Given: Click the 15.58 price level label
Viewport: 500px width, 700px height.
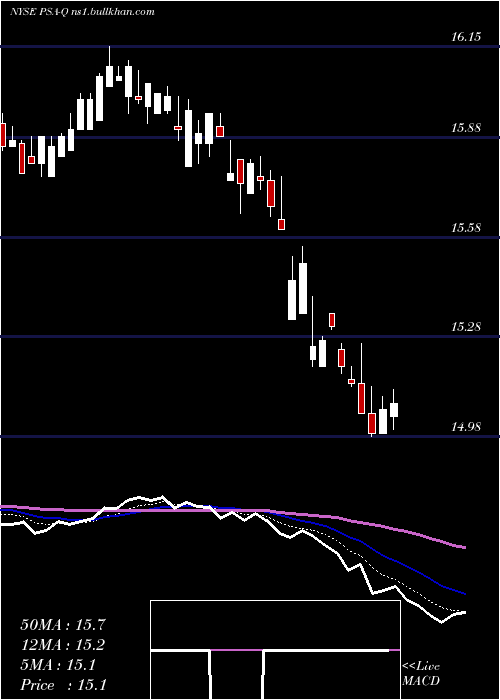Looking at the screenshot, I should click(466, 228).
